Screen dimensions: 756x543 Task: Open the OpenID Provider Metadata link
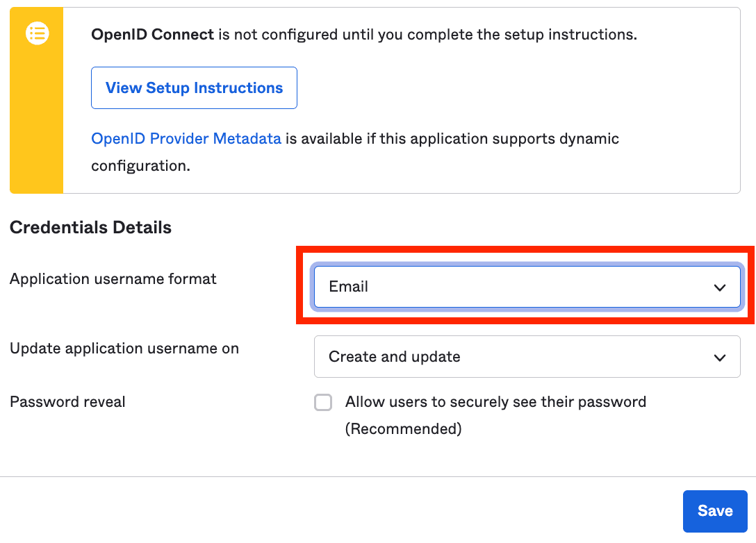(186, 139)
